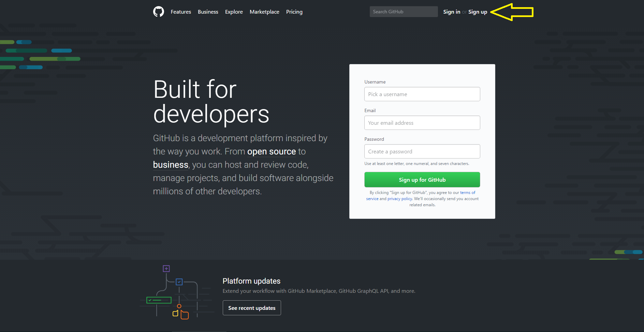Image resolution: width=644 pixels, height=332 pixels.
Task: Focus the Search GitHub box
Action: (404, 12)
